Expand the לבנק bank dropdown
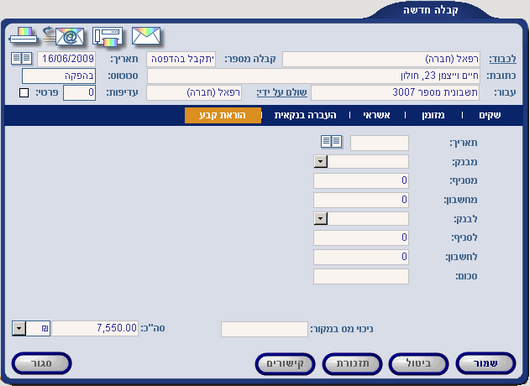Image resolution: width=530 pixels, height=386 pixels. pyautogui.click(x=320, y=219)
